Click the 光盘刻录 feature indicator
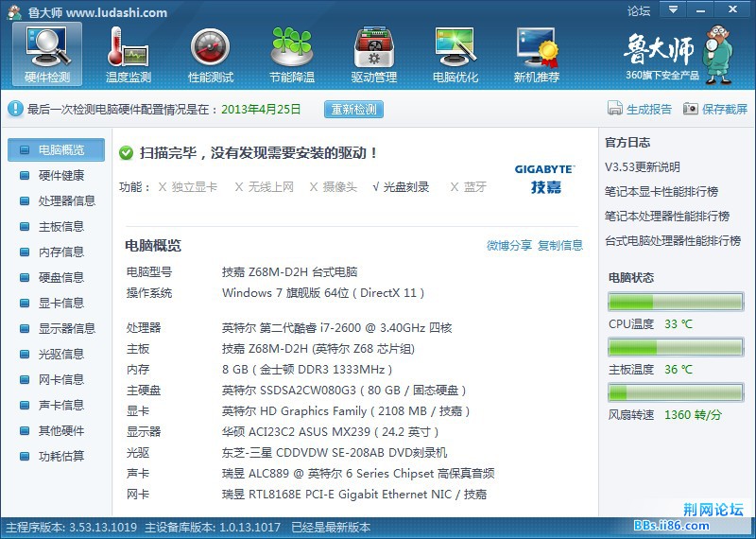 tap(401, 186)
